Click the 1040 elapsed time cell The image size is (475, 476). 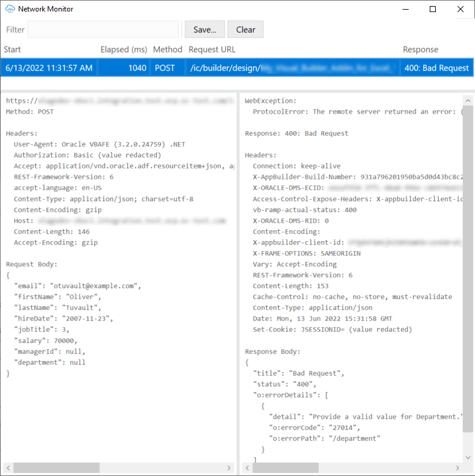(124, 68)
